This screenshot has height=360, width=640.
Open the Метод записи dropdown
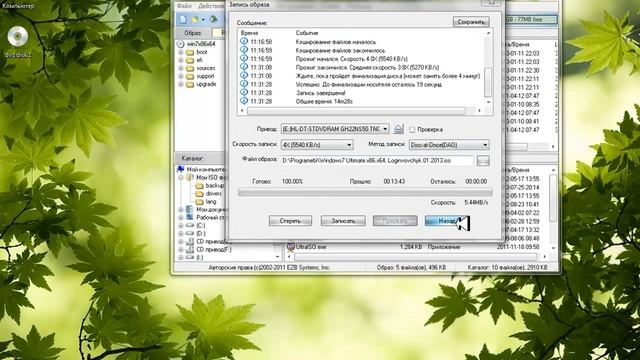[x=485, y=145]
